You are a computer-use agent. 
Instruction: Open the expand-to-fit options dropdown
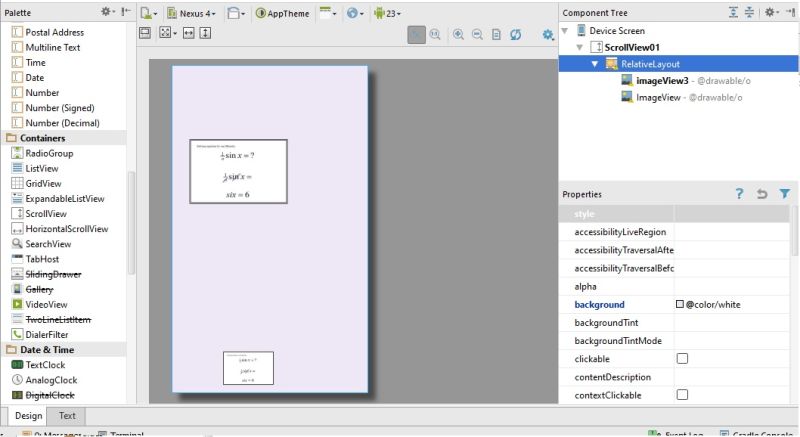pos(167,33)
